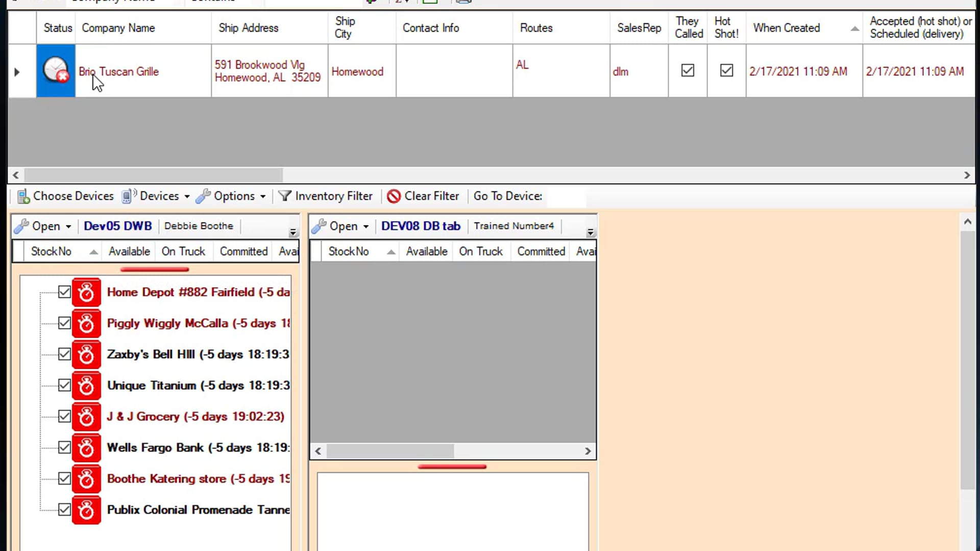Click the row selector arrow for Brio Tuscan Grille

click(17, 72)
